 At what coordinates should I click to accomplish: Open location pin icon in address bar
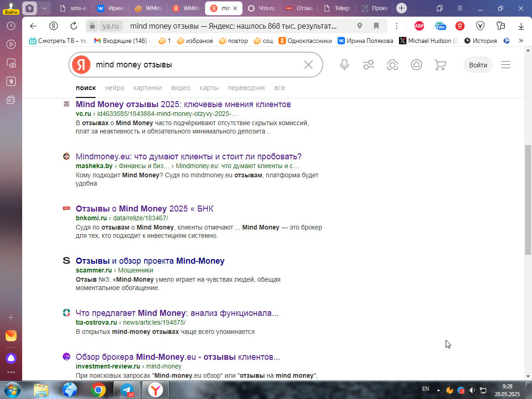(x=360, y=26)
